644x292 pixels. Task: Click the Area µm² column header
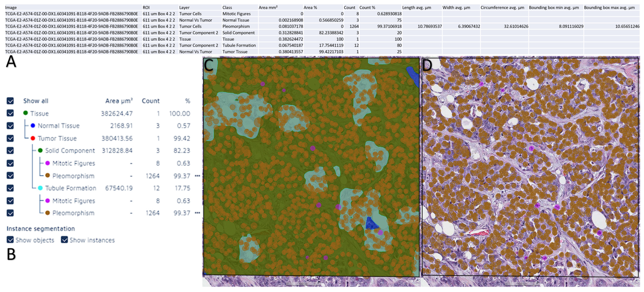click(x=119, y=101)
